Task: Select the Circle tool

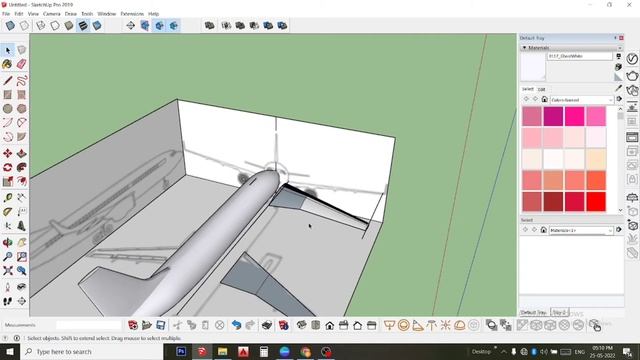Action: tap(7, 109)
